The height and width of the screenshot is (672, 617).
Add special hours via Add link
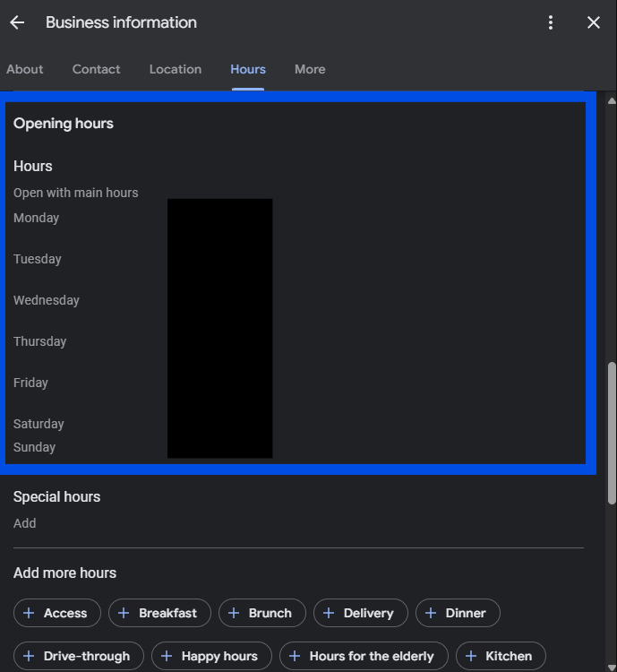25,523
